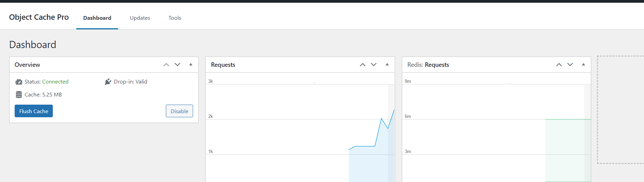Disable the object cache
The image size is (644, 182).
coord(179,111)
